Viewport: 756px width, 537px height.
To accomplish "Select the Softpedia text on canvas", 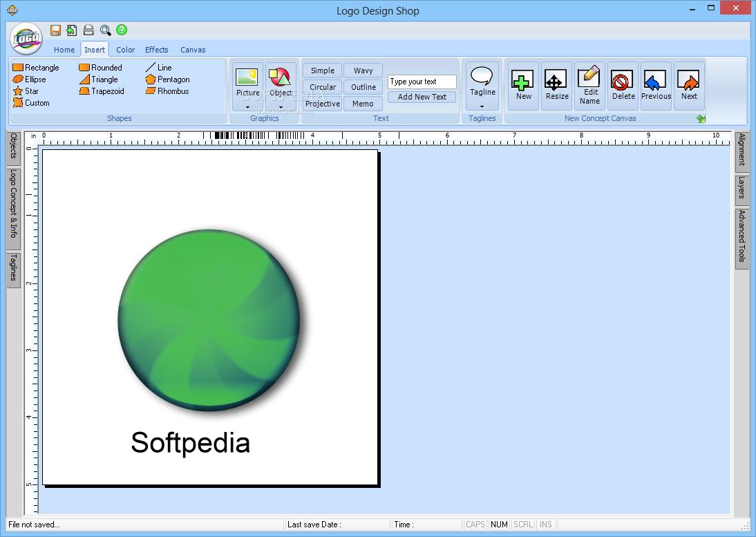I will (191, 442).
